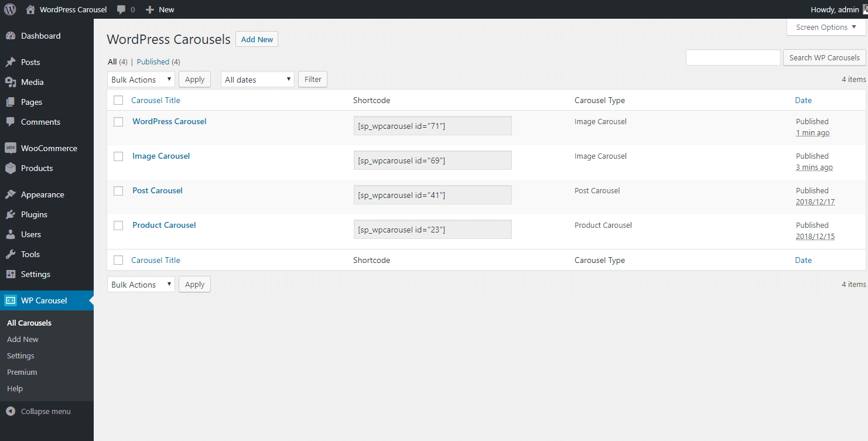The height and width of the screenshot is (441, 868).
Task: Toggle the select-all checkbox in table header
Action: click(x=118, y=100)
